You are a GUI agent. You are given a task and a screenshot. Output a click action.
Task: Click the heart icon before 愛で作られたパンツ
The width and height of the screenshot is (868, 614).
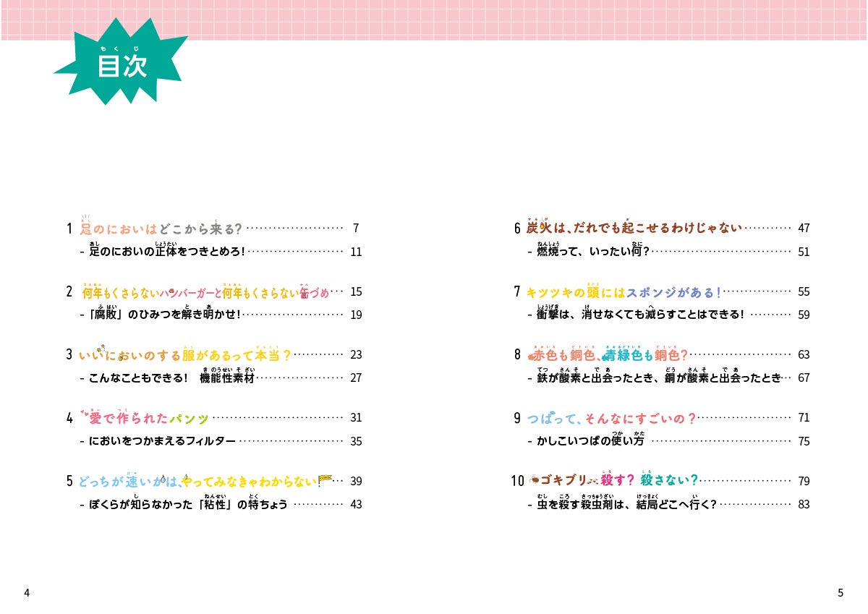pos(84,413)
